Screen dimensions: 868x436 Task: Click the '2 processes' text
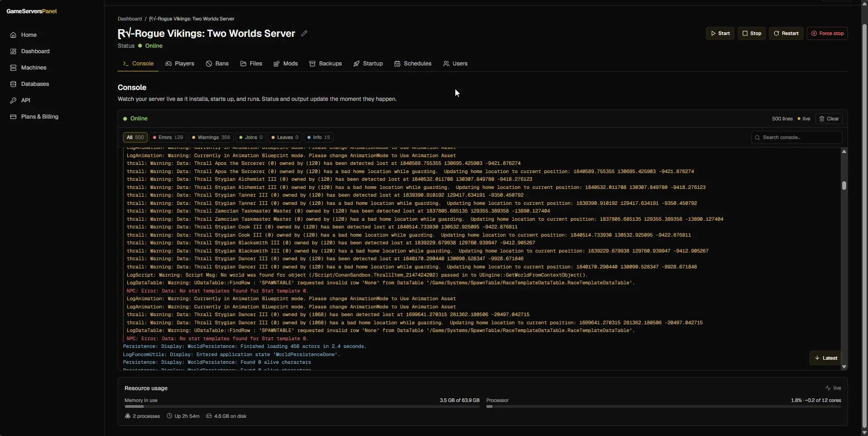pos(146,416)
